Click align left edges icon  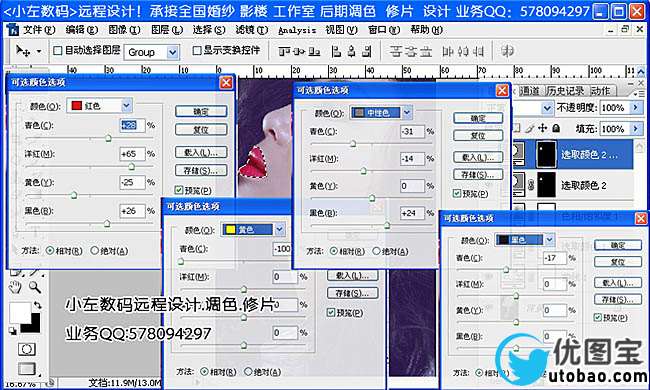pyautogui.click(x=336, y=51)
